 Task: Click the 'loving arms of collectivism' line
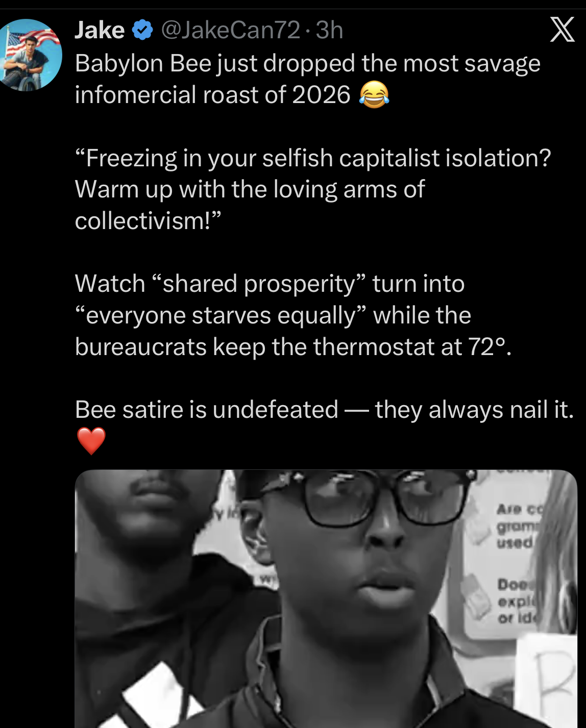pyautogui.click(x=250, y=205)
